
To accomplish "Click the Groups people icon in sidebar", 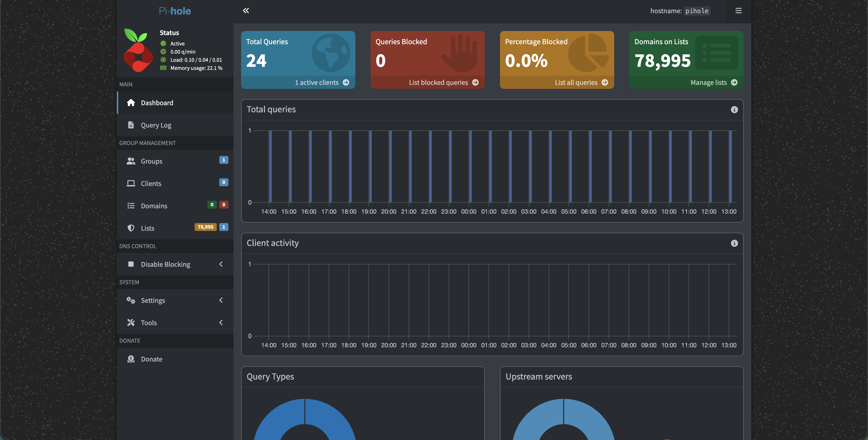I will pyautogui.click(x=131, y=161).
